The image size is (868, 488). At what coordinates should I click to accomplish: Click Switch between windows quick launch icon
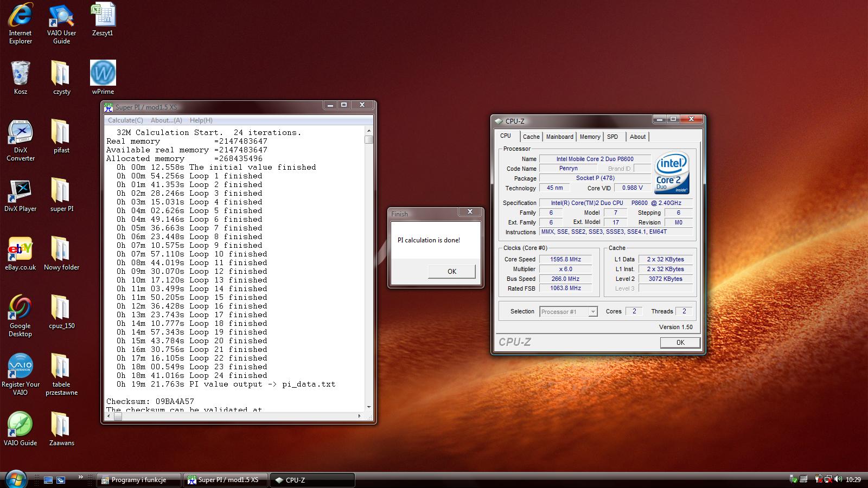(x=61, y=480)
